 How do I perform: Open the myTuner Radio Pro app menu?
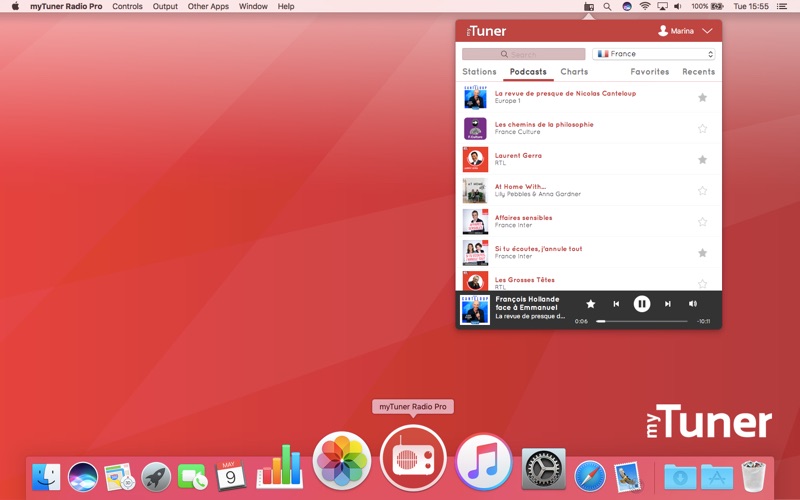point(66,7)
